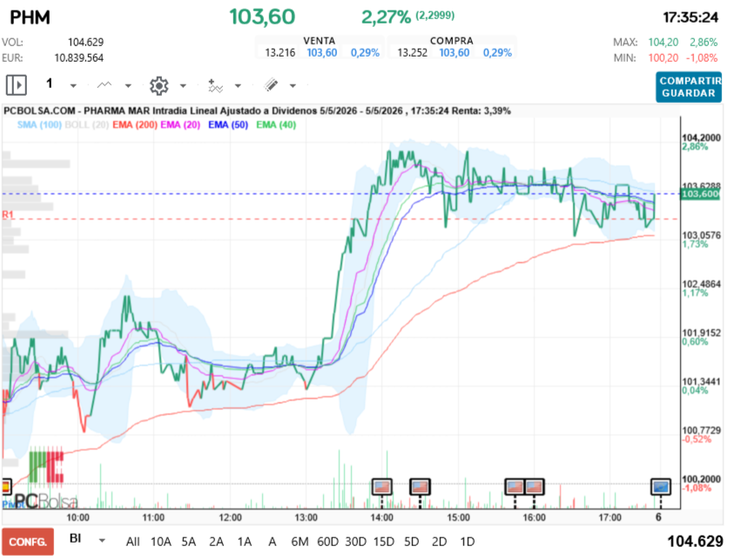Select the A time range
This screenshot has height=560, width=735.
272,542
